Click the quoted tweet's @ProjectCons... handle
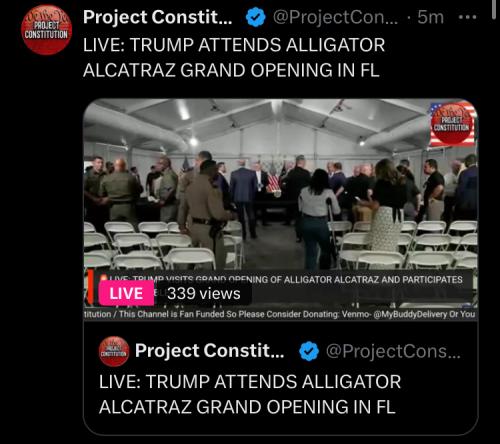Screen dimensions: 500x444 393,351
